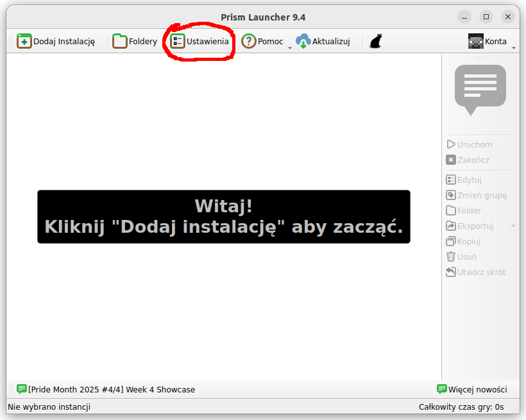Viewport: 526px width, 420px height.
Task: Expand the Pomoc dropdown arrow
Action: [x=289, y=47]
